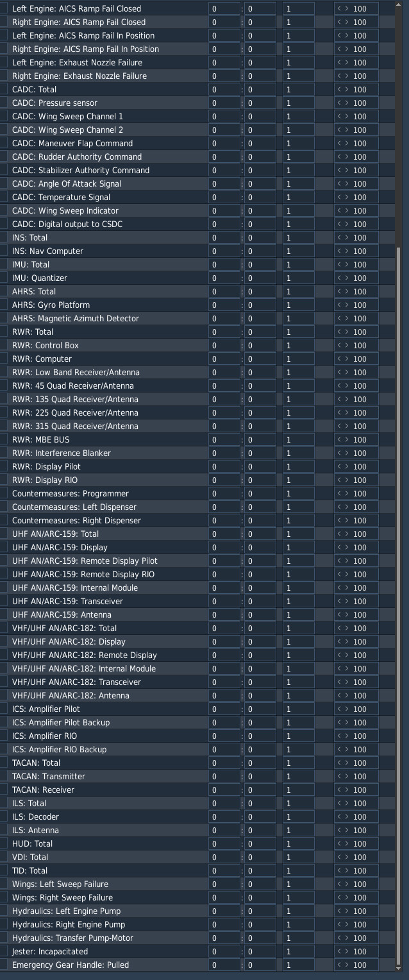
Task: Increase probability for RWR: Display Pilot
Action: click(x=347, y=466)
